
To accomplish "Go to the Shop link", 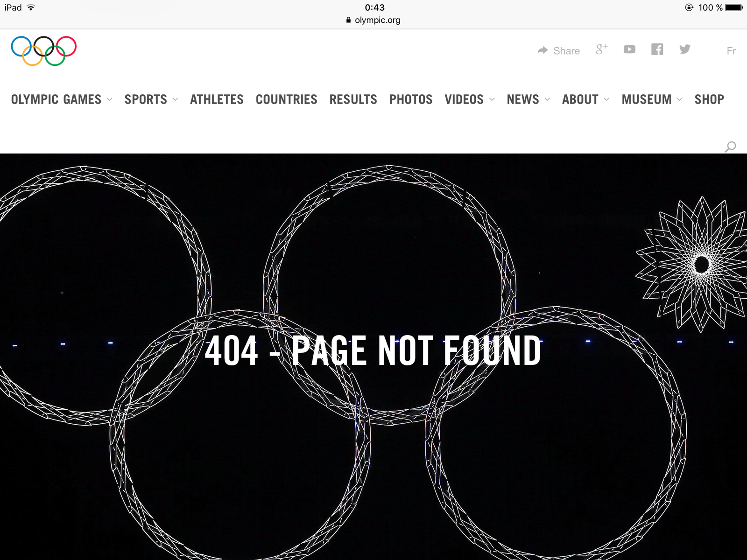I will click(709, 99).
